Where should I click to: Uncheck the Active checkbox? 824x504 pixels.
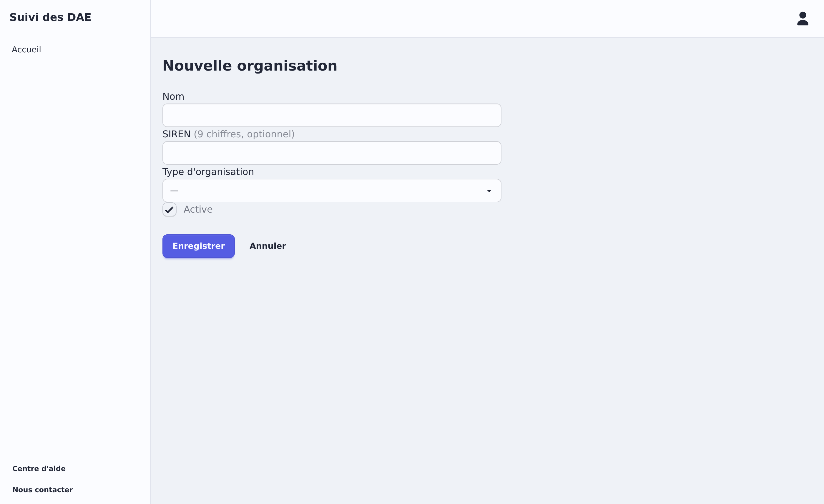click(169, 210)
